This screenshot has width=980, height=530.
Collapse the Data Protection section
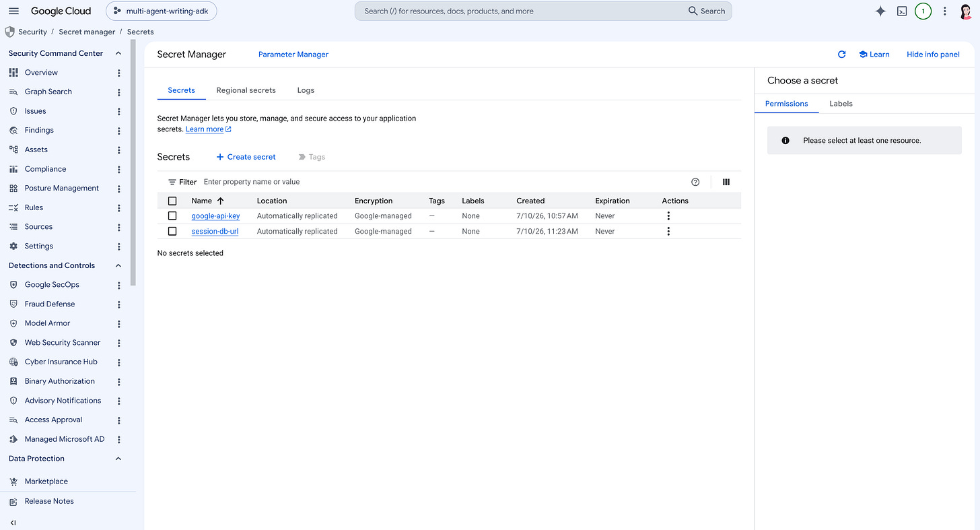118,459
